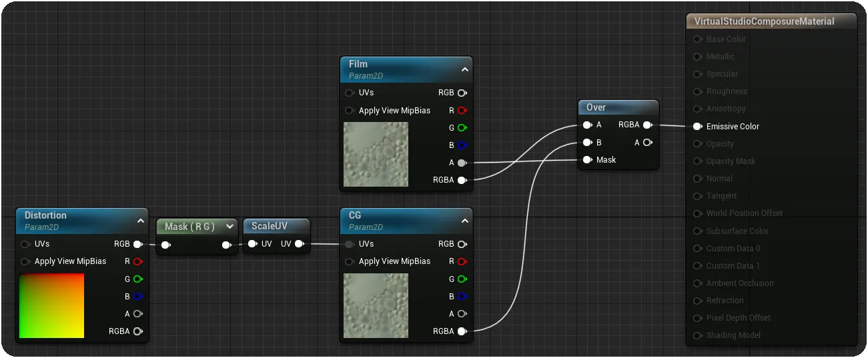Click the ScaleUV node UV input pin
Image resolution: width=868 pixels, height=358 pixels.
252,244
